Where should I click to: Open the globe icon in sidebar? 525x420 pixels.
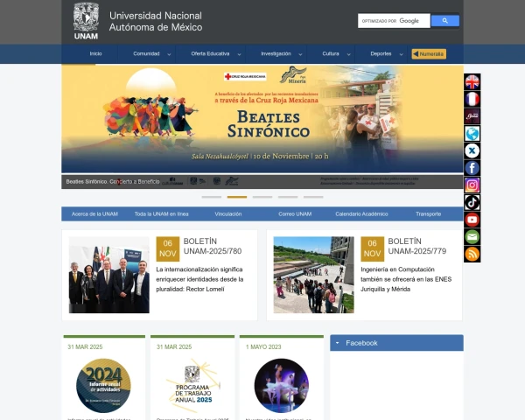472,134
